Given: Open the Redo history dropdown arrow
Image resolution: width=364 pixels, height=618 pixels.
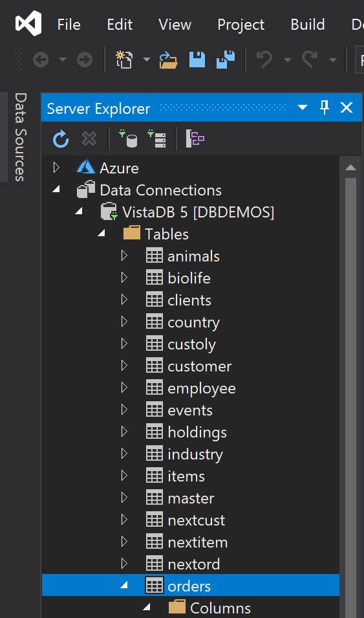Looking at the screenshot, I should 333,60.
